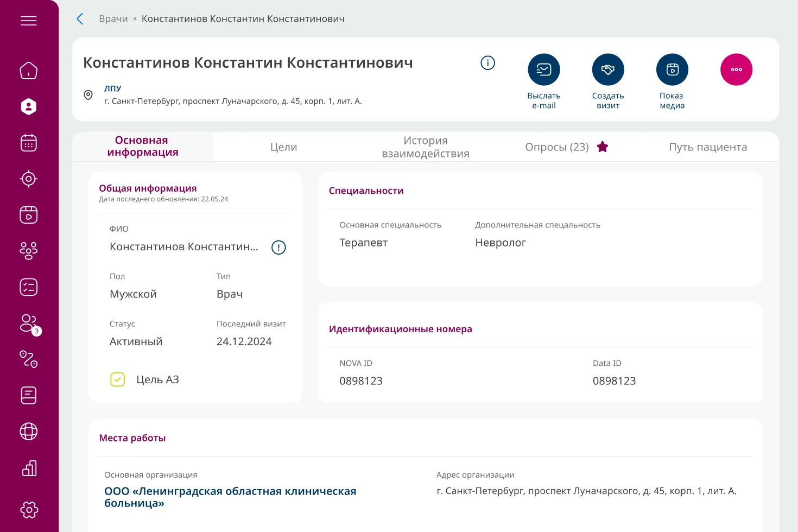Open sidebar settings gear

(28, 510)
